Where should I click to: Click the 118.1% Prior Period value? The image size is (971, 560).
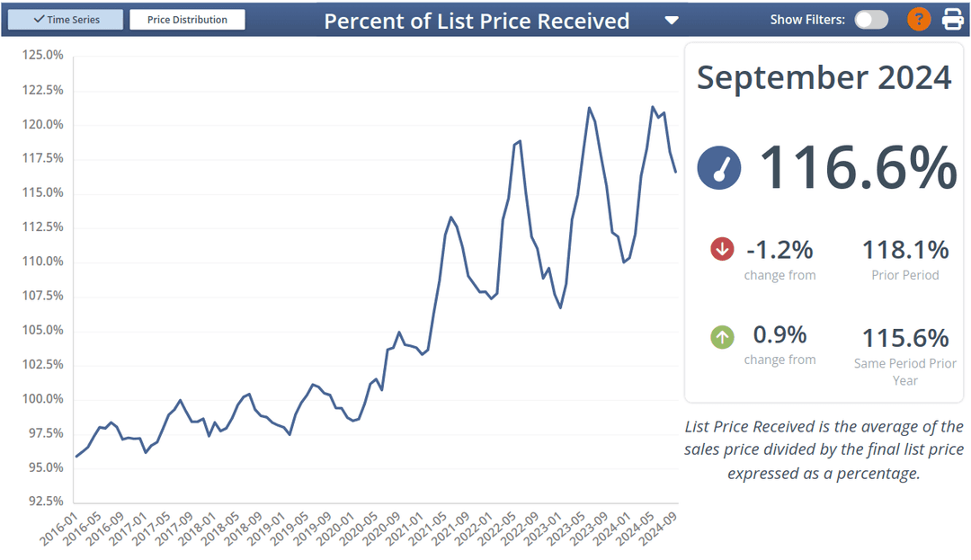(x=904, y=249)
